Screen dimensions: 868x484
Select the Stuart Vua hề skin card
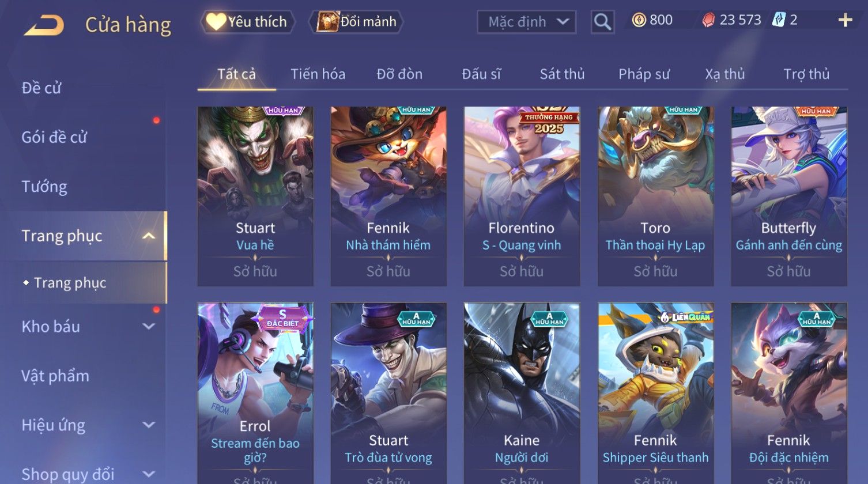point(255,196)
